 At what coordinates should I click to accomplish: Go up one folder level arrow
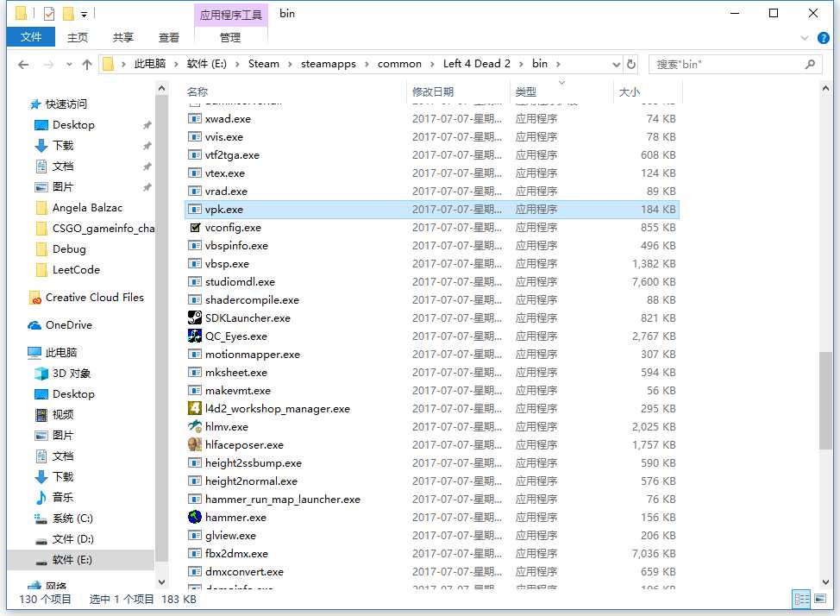coord(87,65)
